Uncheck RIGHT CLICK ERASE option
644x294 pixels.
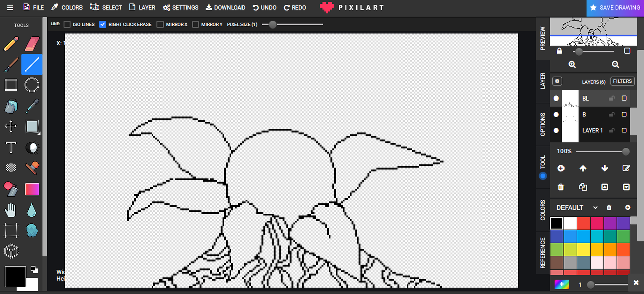pyautogui.click(x=103, y=24)
